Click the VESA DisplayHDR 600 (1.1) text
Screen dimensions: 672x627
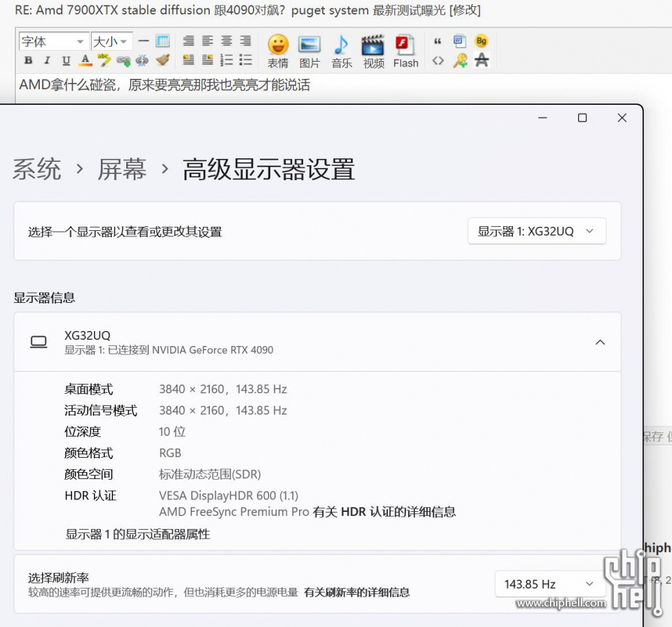[228, 495]
